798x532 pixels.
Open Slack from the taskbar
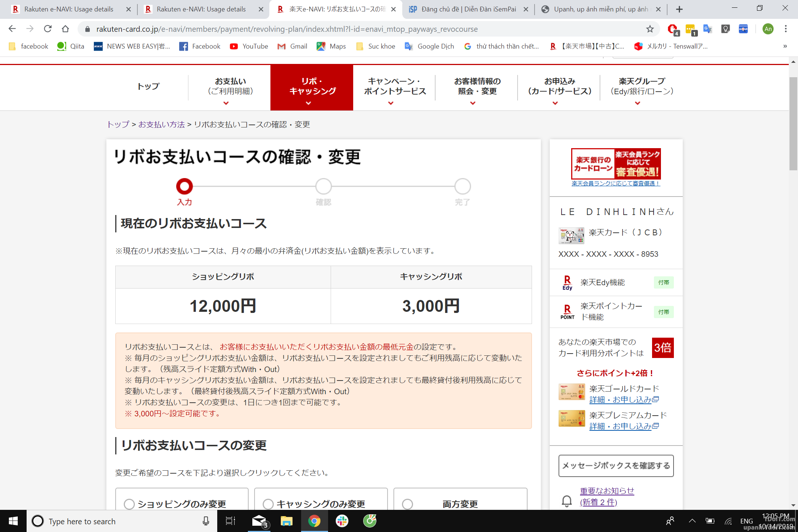pos(342,521)
